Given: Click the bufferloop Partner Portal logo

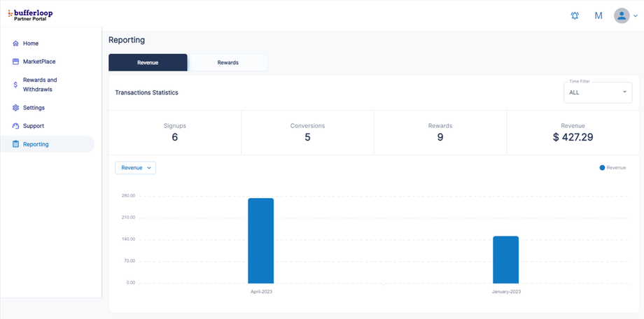Looking at the screenshot, I should click(x=30, y=15).
